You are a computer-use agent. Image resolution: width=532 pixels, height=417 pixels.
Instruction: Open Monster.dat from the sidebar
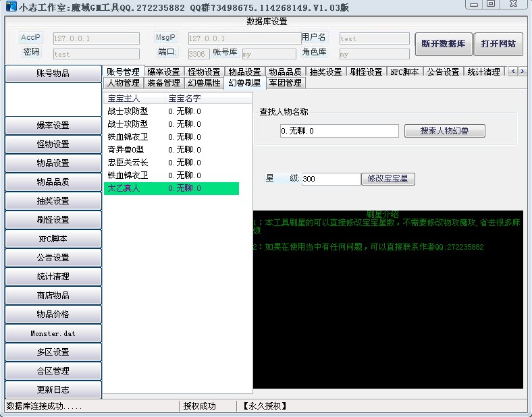(53, 333)
